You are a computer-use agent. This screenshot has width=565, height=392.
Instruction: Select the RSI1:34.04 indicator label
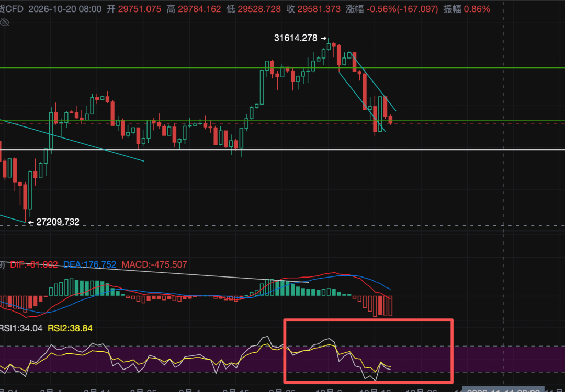pyautogui.click(x=21, y=328)
